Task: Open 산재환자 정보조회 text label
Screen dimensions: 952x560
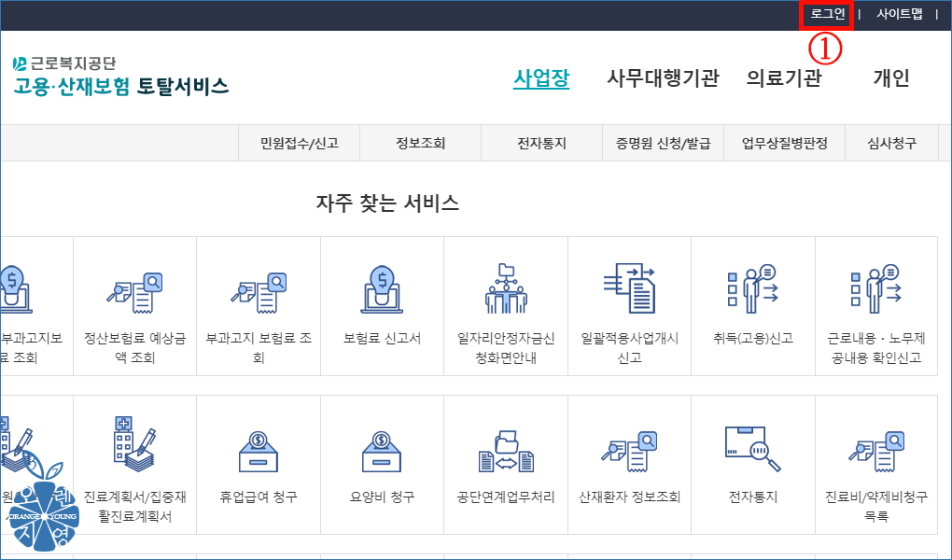Action: coord(629,497)
